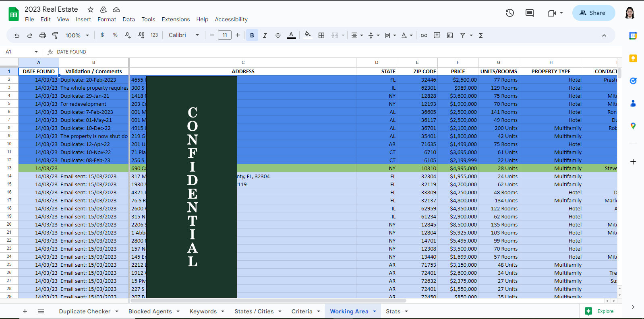Open Google Maps side panel icon

633,126
